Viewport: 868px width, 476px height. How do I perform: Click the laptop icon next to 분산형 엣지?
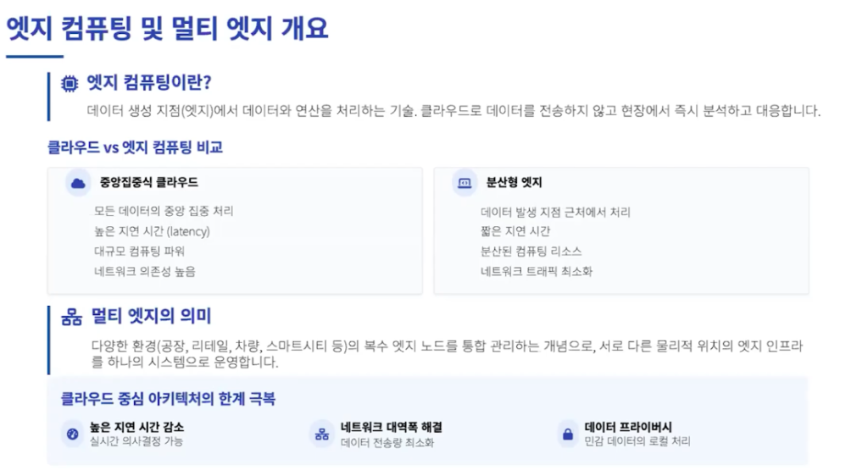click(465, 183)
